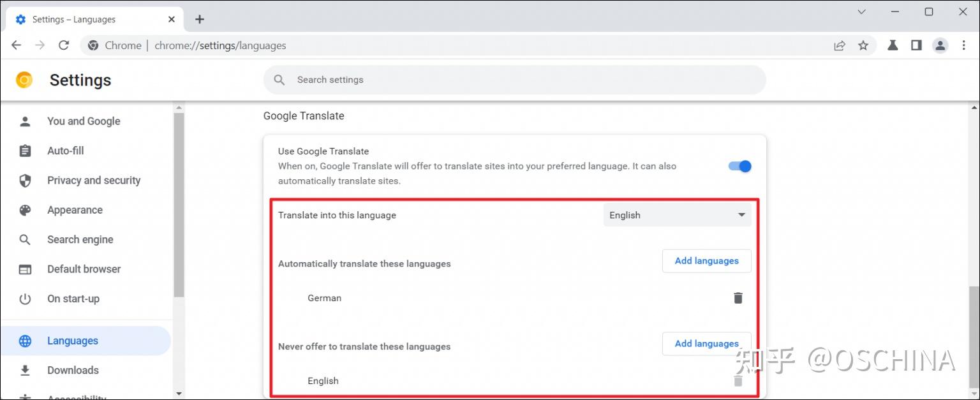Click the On start-up power icon
Screen dimensions: 980x400
pyautogui.click(x=25, y=299)
